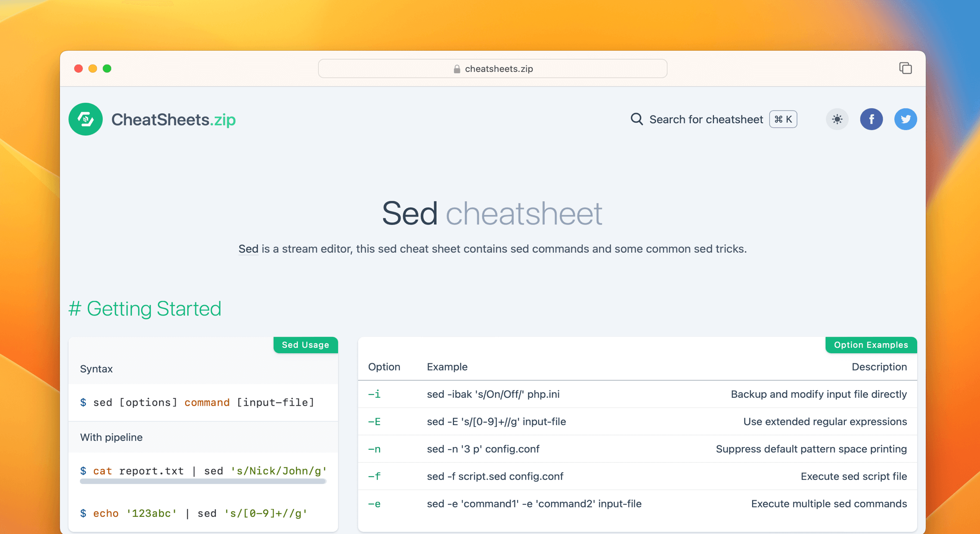Click the sed -f script.sed config.conf example

[x=495, y=477]
